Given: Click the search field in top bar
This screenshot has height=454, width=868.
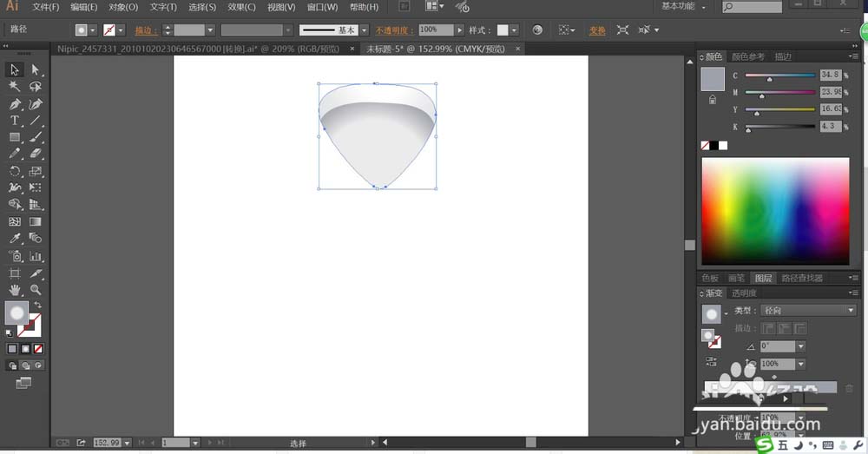Looking at the screenshot, I should [x=752, y=7].
